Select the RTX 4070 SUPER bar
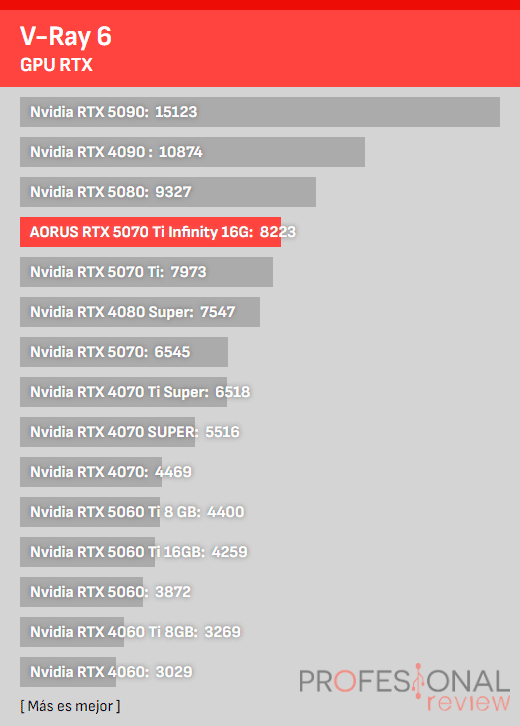The height and width of the screenshot is (726, 520). click(x=107, y=432)
